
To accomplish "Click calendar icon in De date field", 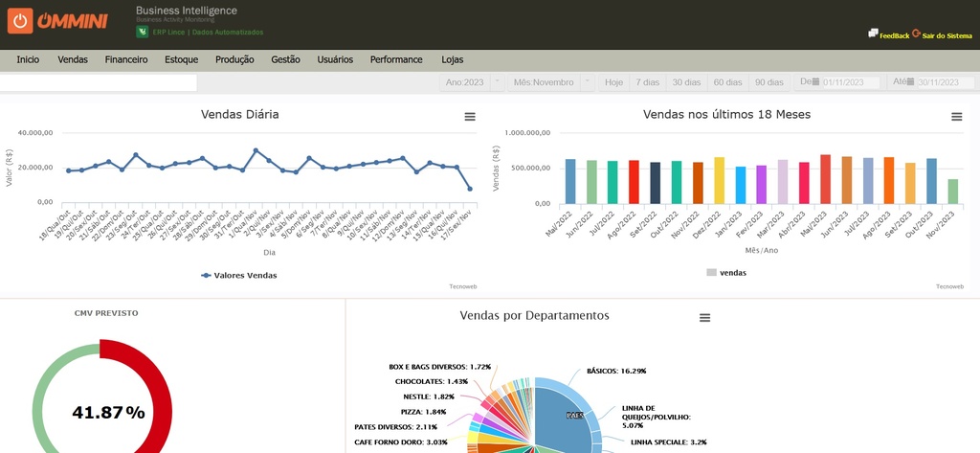I will coord(815,82).
